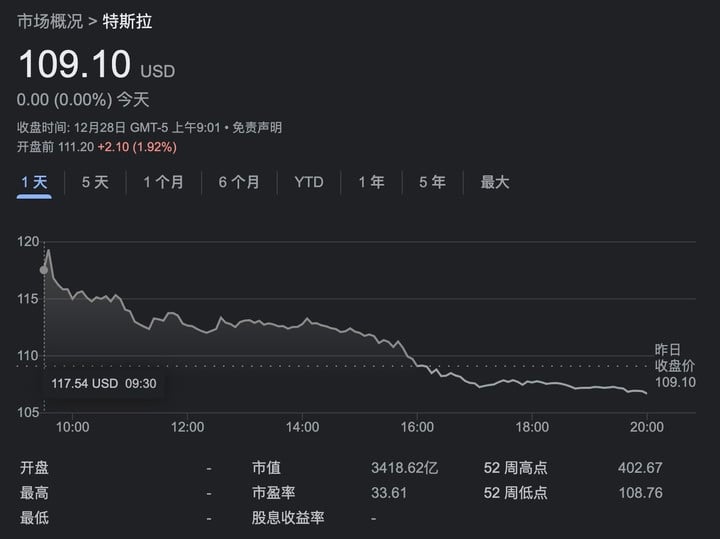Open the 1 个月 chart range
This screenshot has width=720, height=539.
tap(163, 182)
